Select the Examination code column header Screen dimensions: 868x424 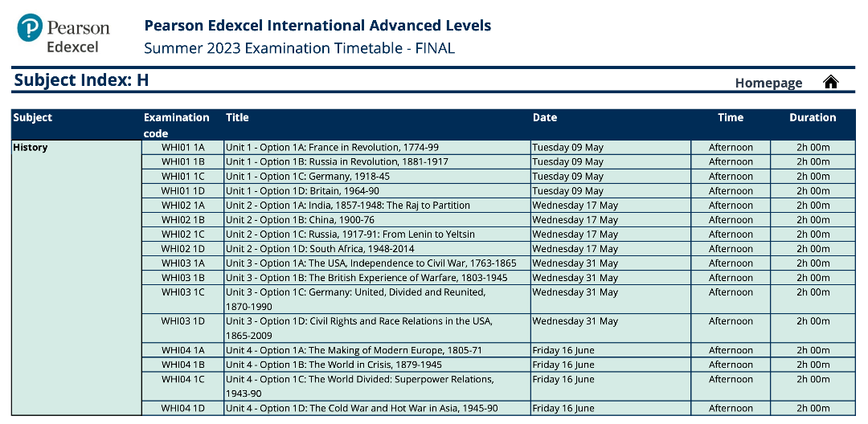point(177,125)
